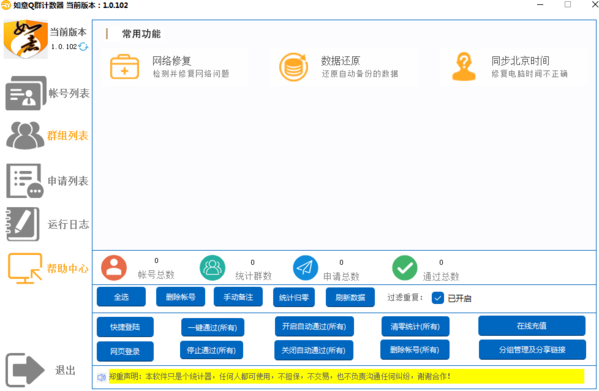Click the 停止通过(所有) button
Screen dimensions: 599x391
click(x=212, y=350)
